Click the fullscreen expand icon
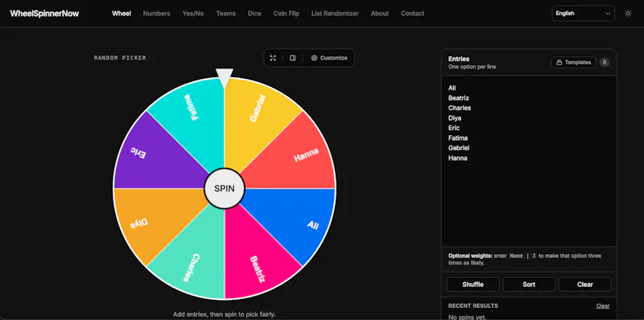Image resolution: width=644 pixels, height=320 pixels. coord(273,58)
